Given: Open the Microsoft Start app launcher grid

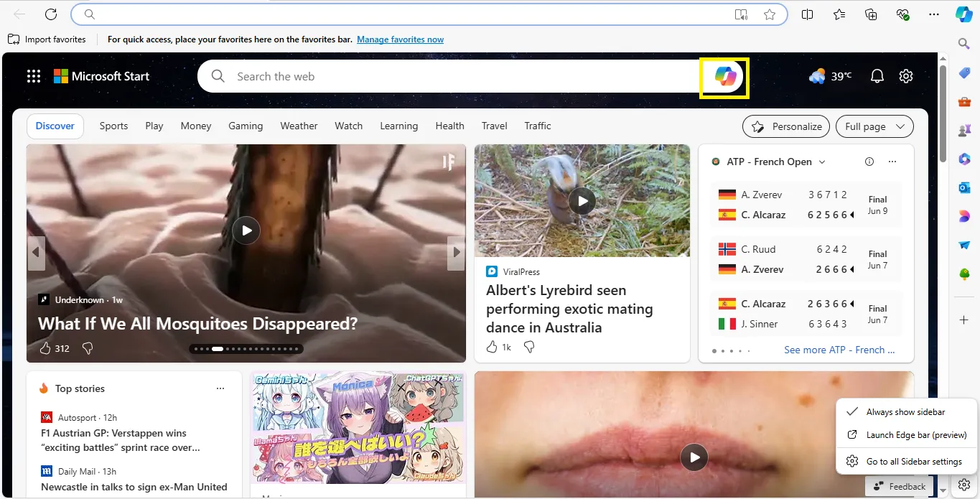Looking at the screenshot, I should [34, 76].
